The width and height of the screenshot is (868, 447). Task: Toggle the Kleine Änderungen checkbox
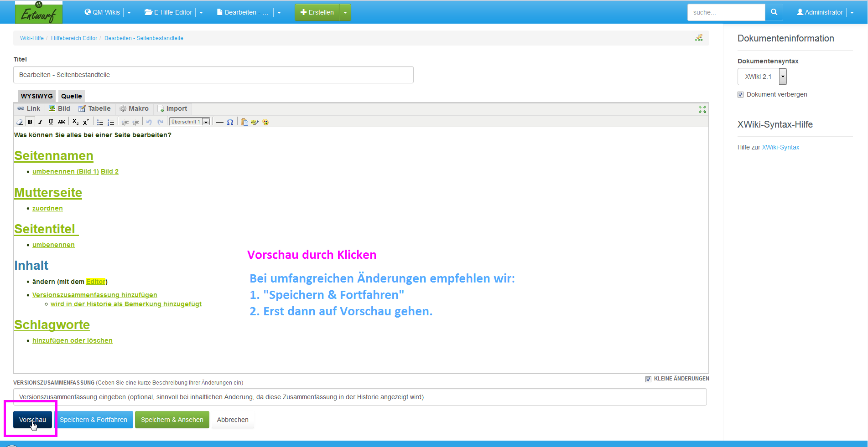[648, 379]
